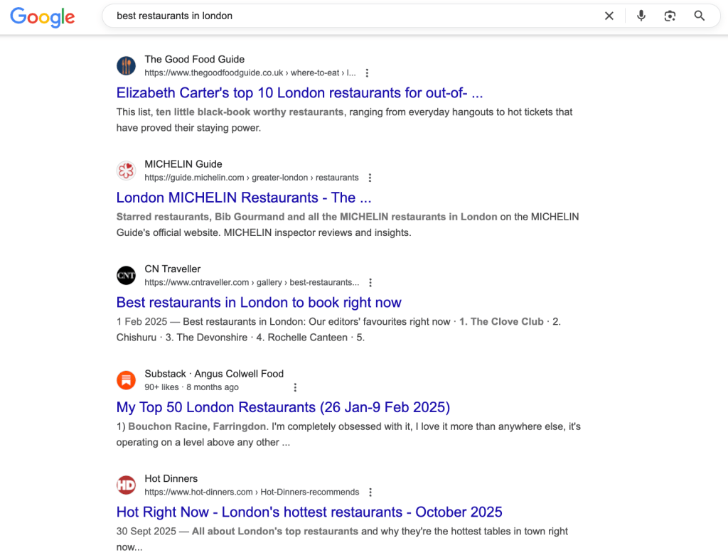Open the London MICHELIN Restaurants result
This screenshot has width=728, height=560.
click(x=244, y=198)
